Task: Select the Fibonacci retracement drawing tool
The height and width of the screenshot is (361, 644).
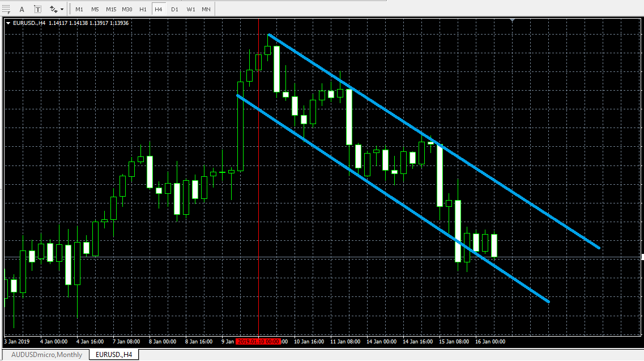Action: coord(6,10)
